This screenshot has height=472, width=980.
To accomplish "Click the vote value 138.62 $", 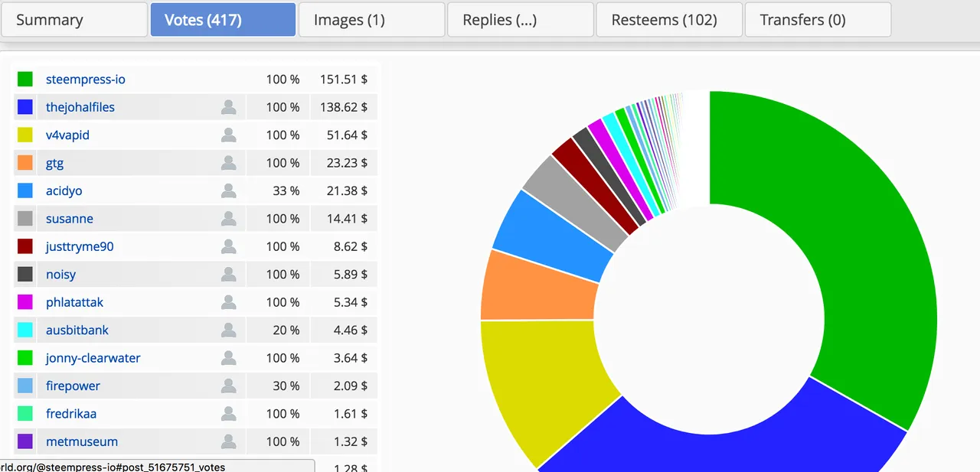I will click(344, 107).
